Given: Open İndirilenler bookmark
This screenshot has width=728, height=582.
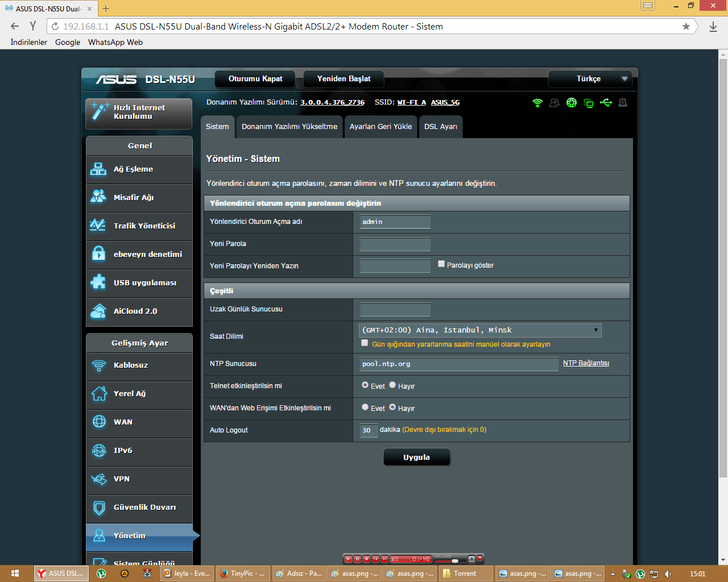Looking at the screenshot, I should 29,42.
